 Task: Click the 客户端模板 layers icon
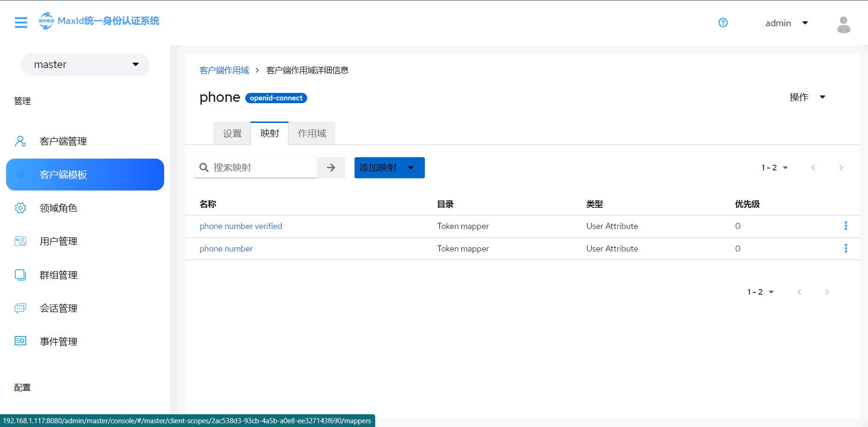pyautogui.click(x=21, y=175)
